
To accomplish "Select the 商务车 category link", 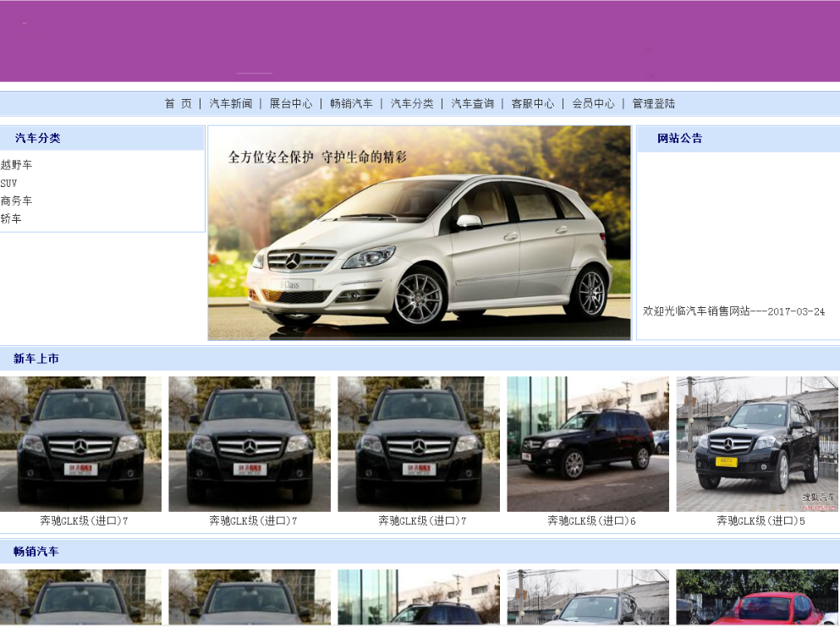I will [17, 201].
